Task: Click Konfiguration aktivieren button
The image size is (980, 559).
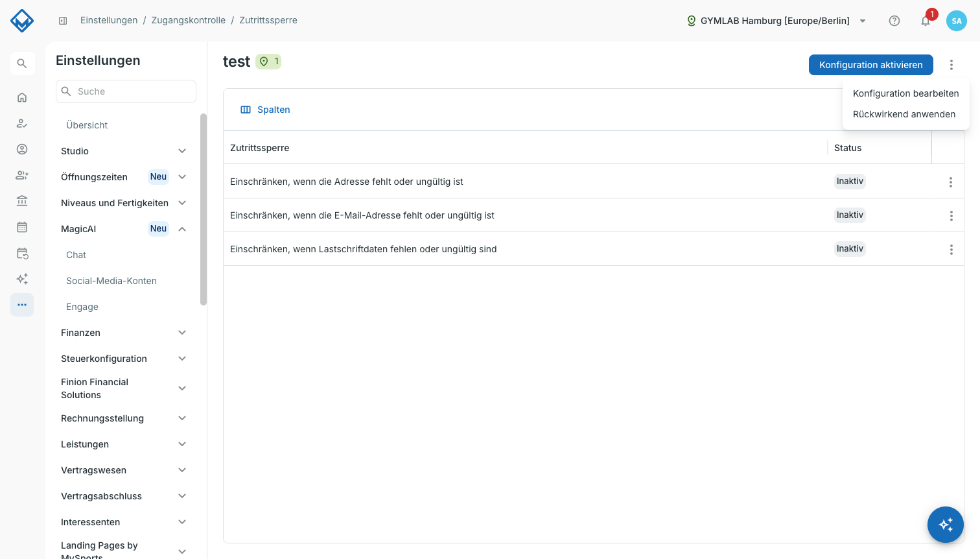Action: [x=870, y=65]
